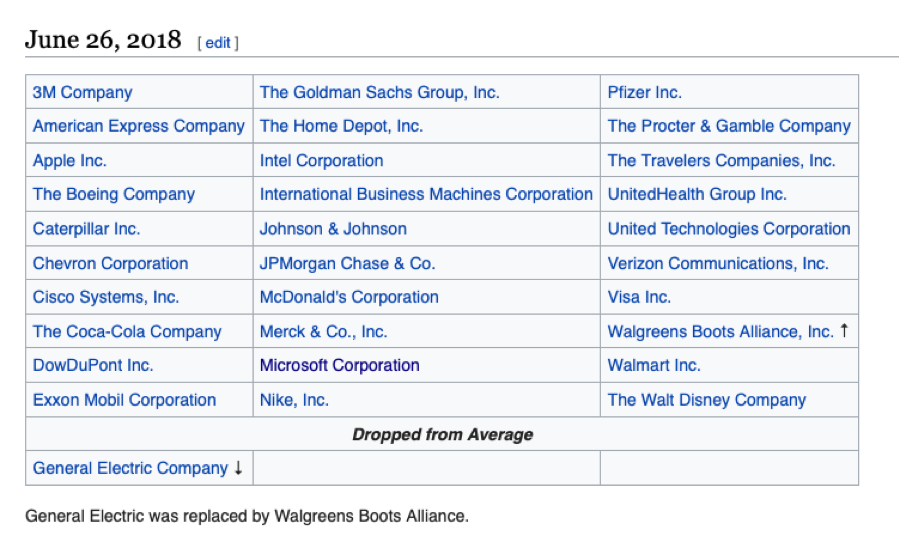The height and width of the screenshot is (541, 899).
Task: Click the edit link beside June 26, 2018
Action: (x=218, y=43)
